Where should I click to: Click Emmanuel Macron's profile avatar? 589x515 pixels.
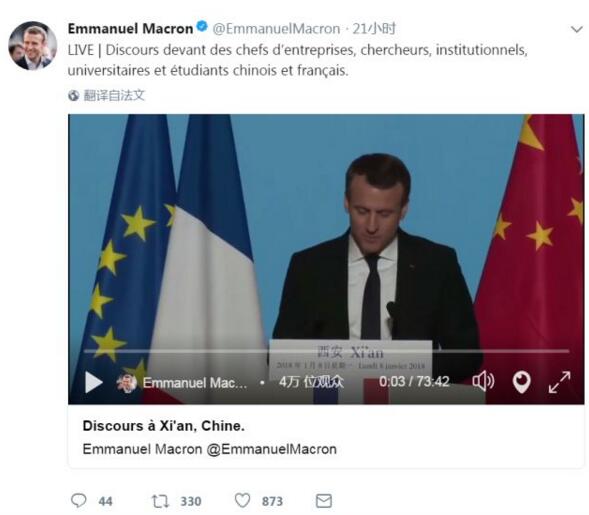coord(33,45)
